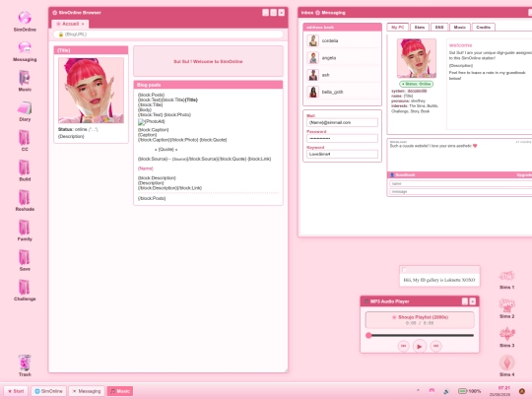532x399 pixels.
Task: Click the Blog posts header
Action: point(208,85)
